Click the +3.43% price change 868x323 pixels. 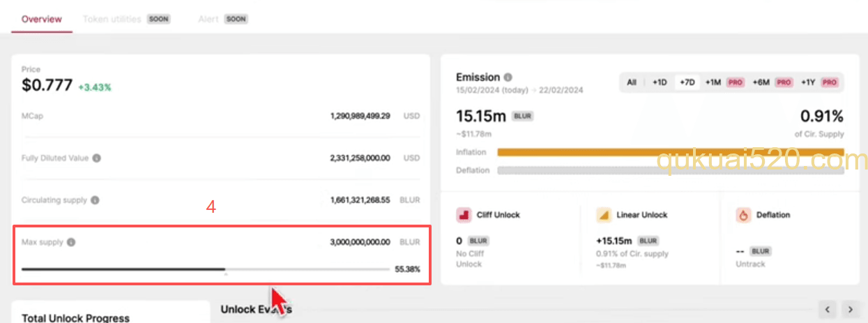click(95, 88)
